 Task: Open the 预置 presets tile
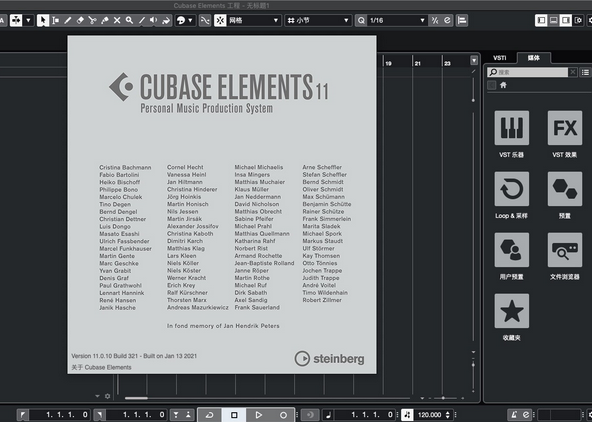click(564, 189)
